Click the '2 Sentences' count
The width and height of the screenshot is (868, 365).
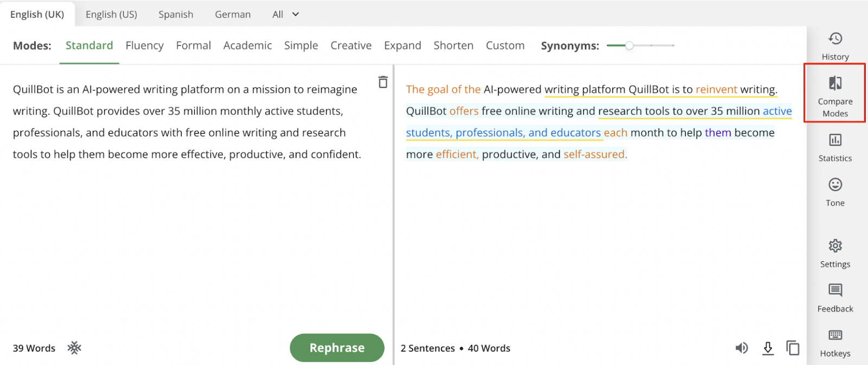pyautogui.click(x=428, y=348)
